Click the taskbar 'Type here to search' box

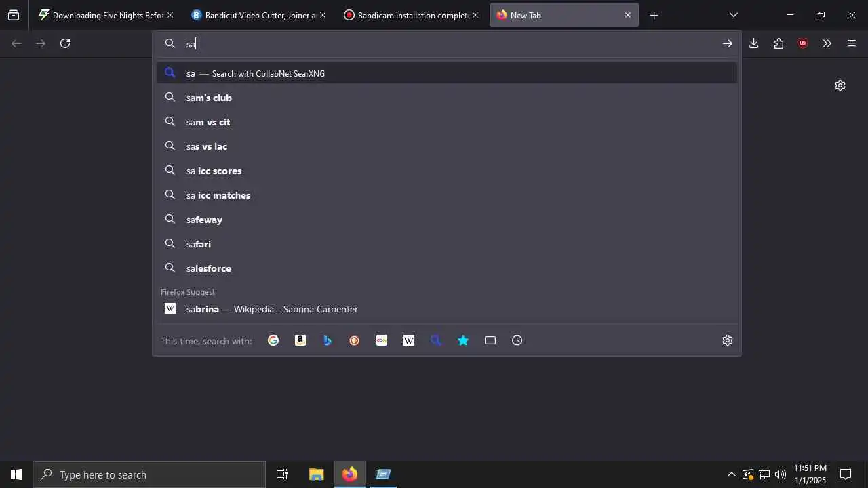[149, 474]
